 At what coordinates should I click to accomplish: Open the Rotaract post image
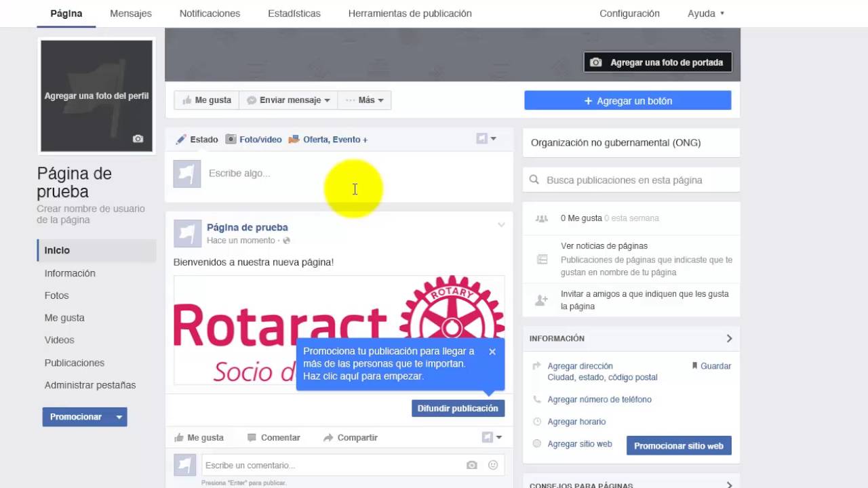coord(339,330)
